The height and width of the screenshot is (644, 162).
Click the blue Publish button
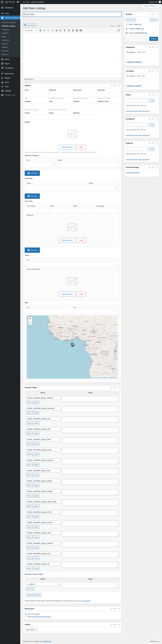tap(154, 39)
